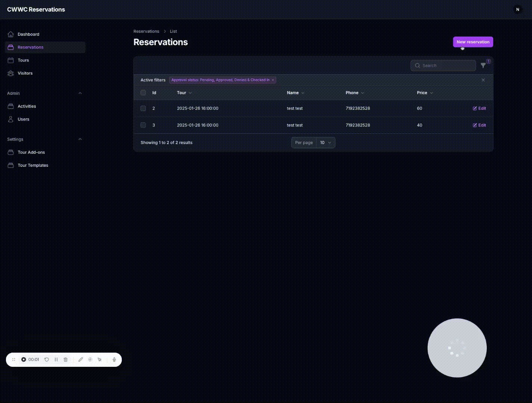
Task: Collapse the Settings section
Action: 80,139
